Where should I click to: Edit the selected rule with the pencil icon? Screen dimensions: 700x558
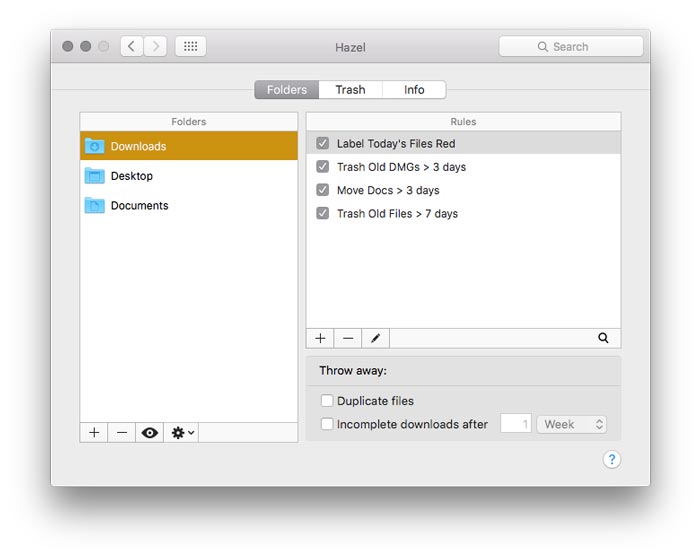click(375, 338)
